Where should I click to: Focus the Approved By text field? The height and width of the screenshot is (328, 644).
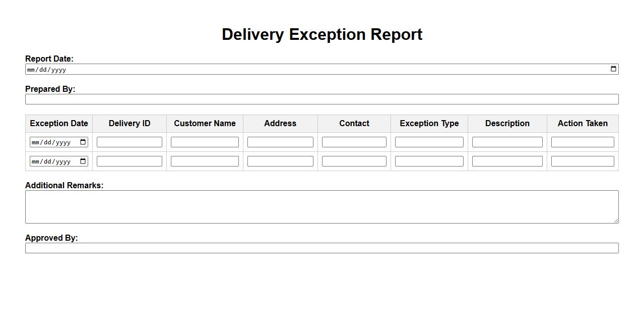point(321,248)
